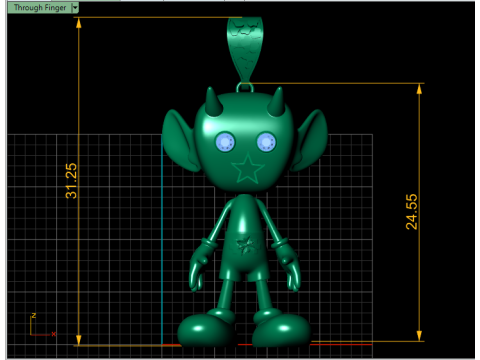Image resolution: width=480 pixels, height=360 pixels.
Task: Select the 24.55 dimension text
Action: 411,212
